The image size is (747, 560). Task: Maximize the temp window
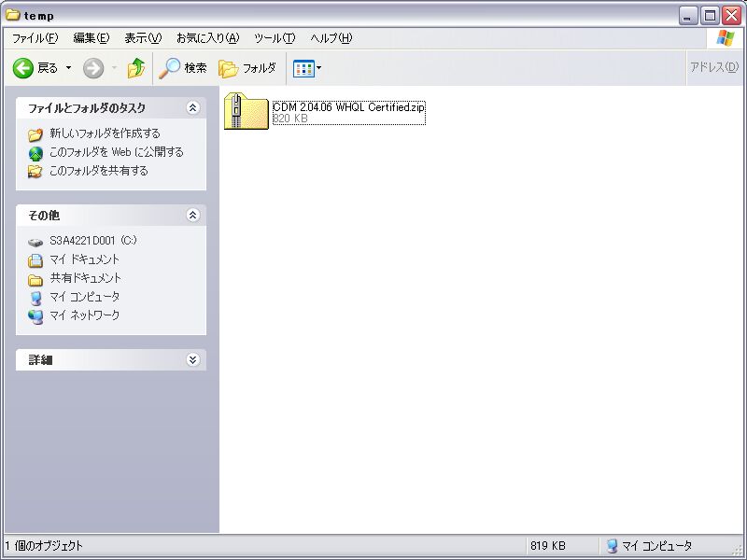pos(710,16)
